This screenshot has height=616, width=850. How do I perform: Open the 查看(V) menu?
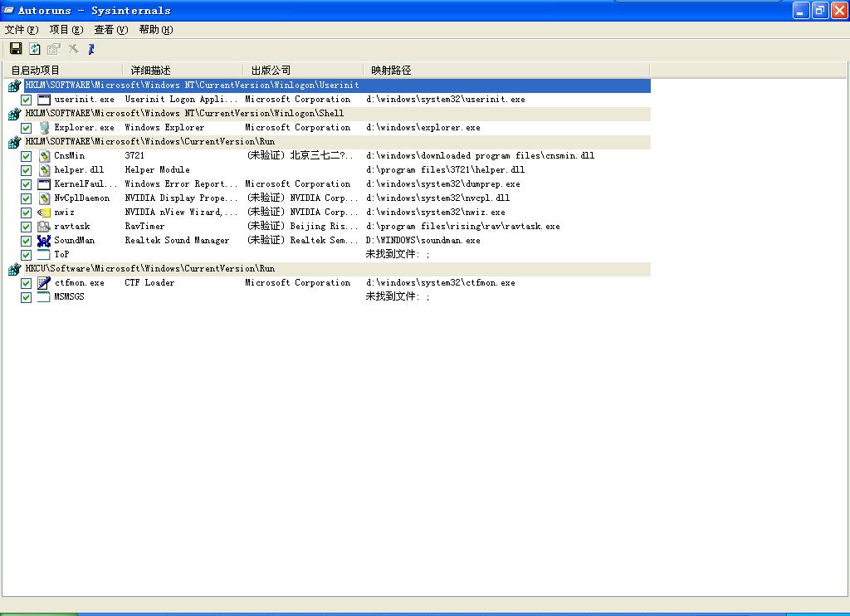click(110, 30)
